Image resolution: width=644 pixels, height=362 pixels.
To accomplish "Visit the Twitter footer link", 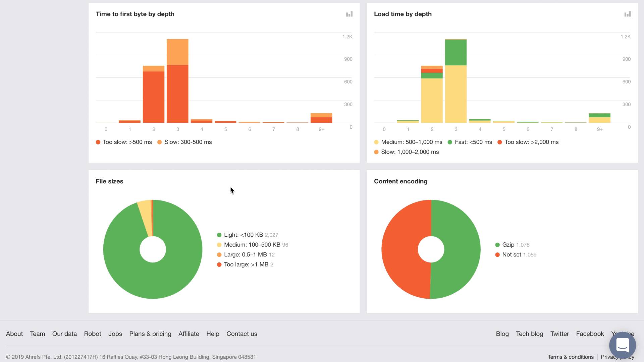I will click(559, 334).
